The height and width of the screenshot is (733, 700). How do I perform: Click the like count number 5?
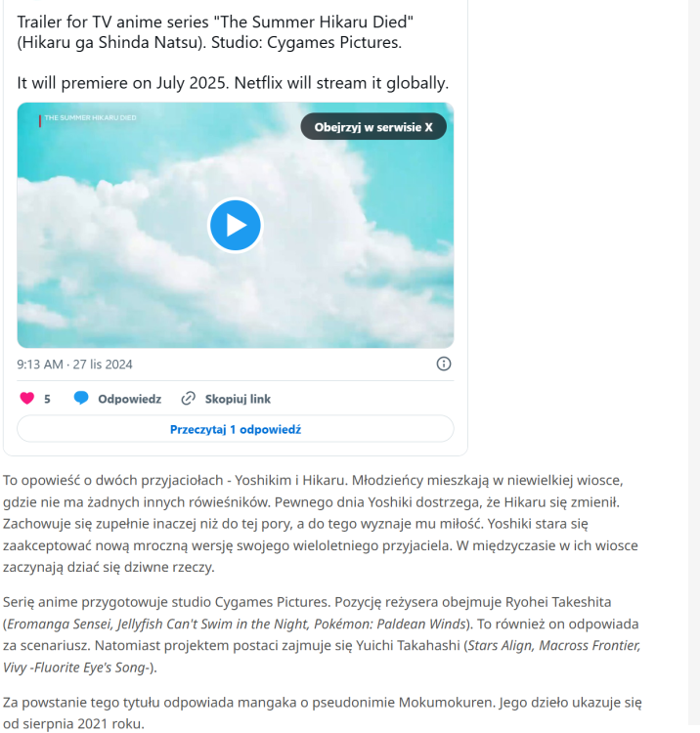[x=47, y=399]
